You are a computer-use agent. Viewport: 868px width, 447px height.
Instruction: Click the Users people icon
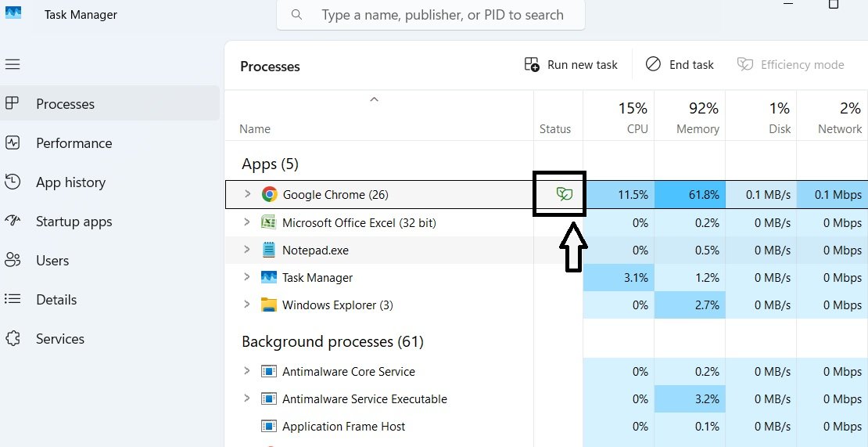click(x=13, y=260)
